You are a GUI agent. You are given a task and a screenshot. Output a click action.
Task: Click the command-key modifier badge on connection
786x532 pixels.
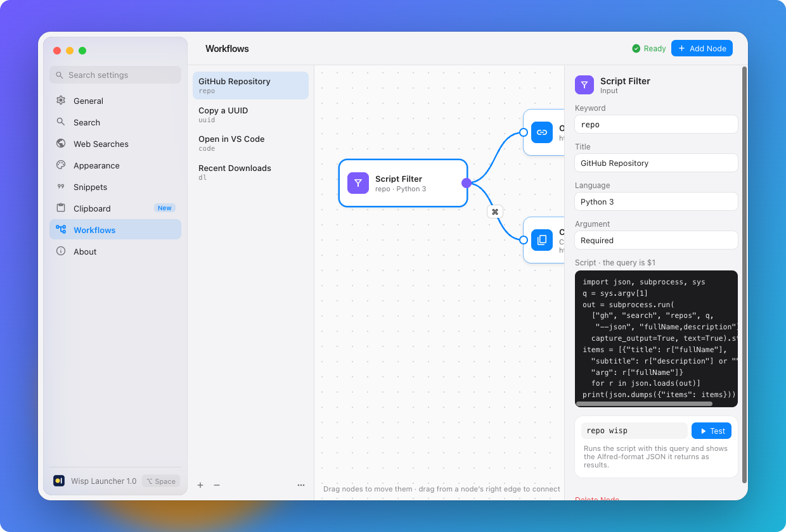click(495, 212)
